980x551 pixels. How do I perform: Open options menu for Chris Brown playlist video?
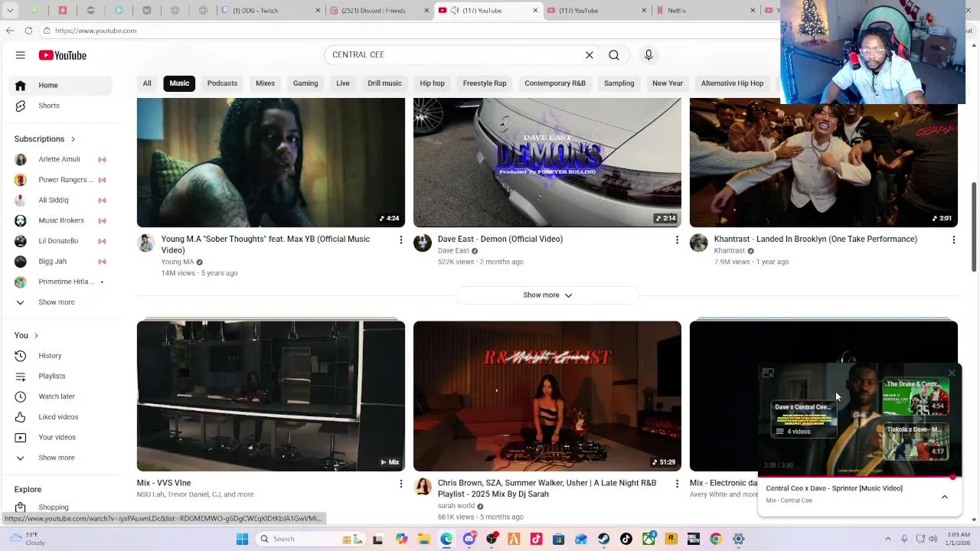pos(677,484)
